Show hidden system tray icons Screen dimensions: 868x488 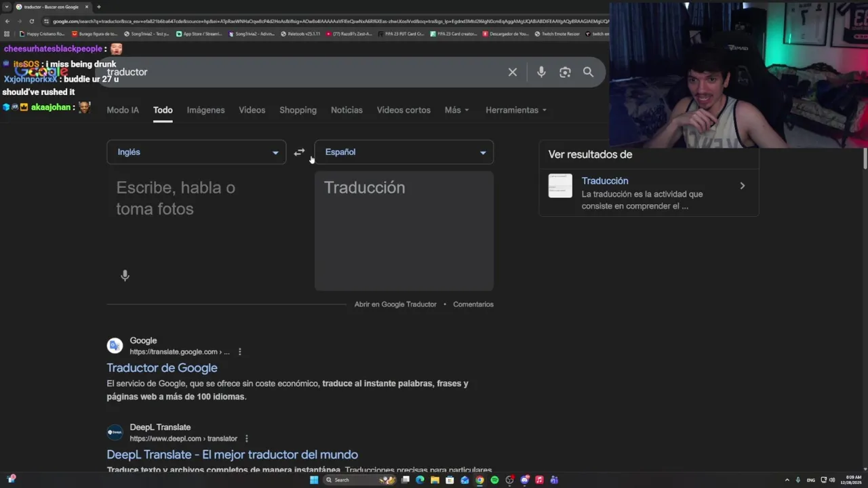tap(787, 480)
